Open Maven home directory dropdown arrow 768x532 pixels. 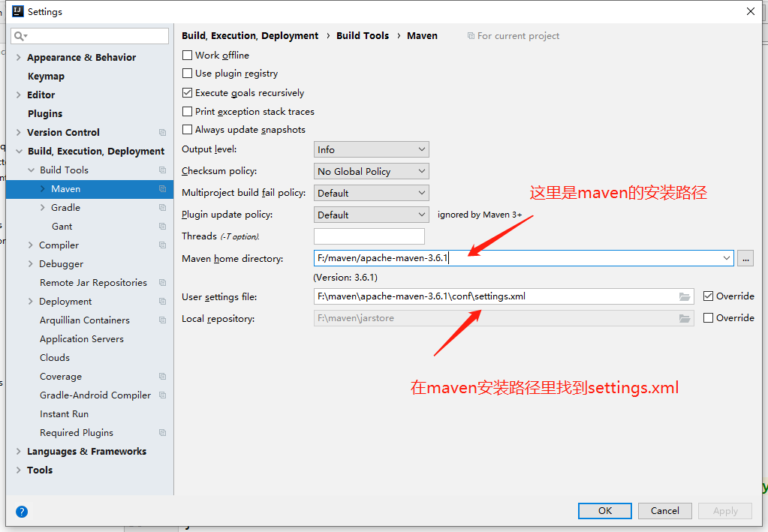coord(727,258)
